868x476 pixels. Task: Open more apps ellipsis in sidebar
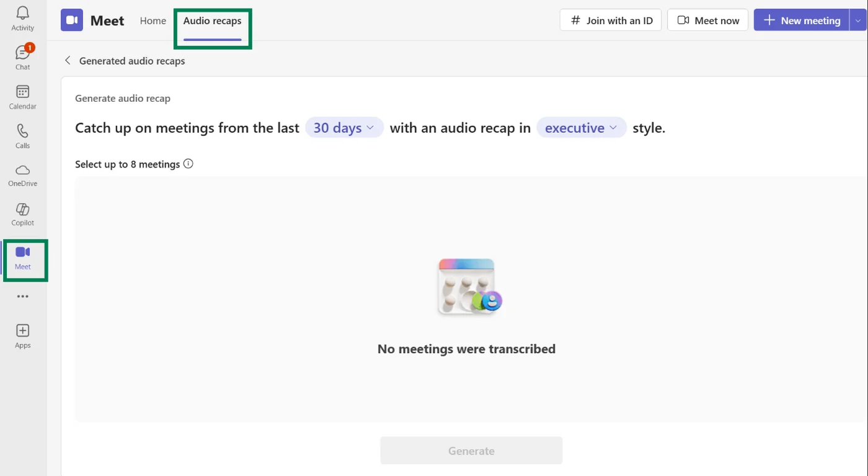click(x=23, y=297)
